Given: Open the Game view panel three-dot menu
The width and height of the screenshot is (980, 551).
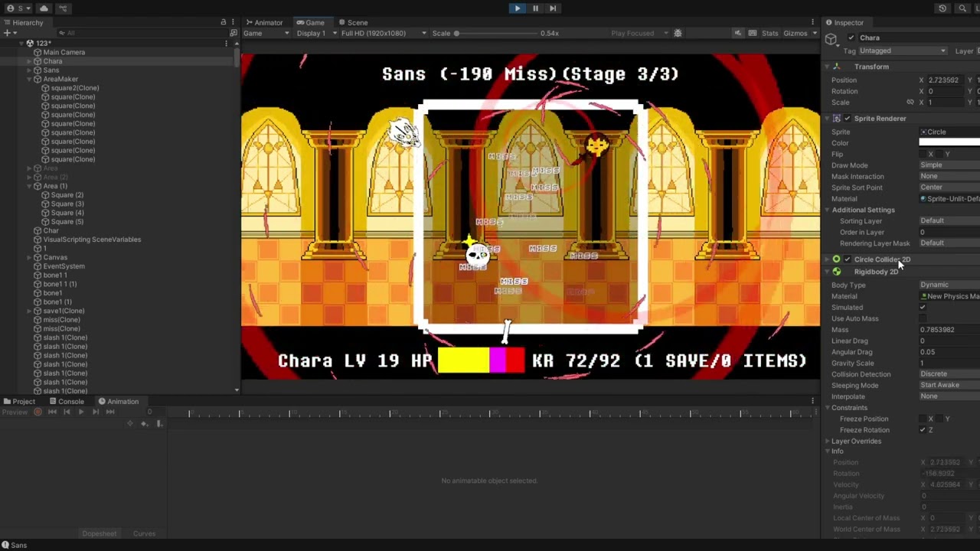Looking at the screenshot, I should (x=813, y=22).
